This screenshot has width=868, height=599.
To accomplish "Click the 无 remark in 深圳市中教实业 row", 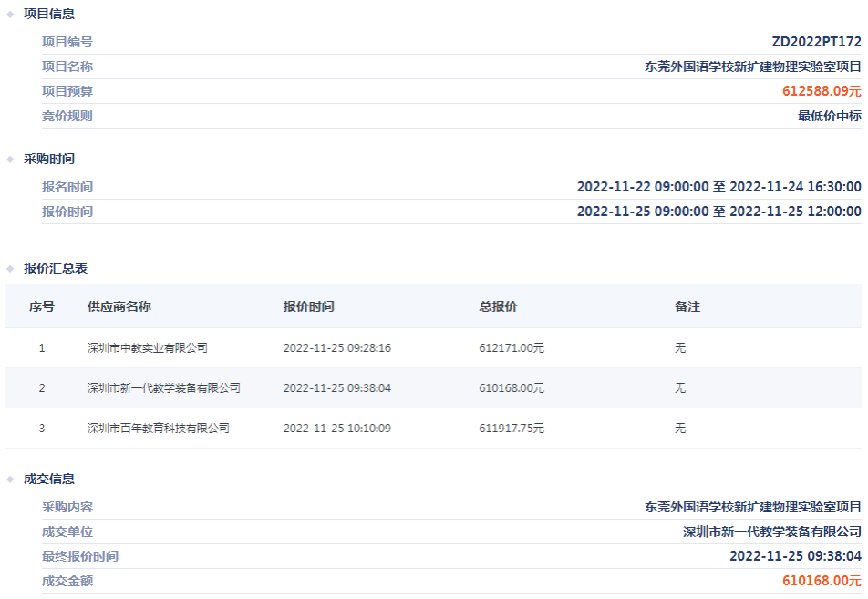I will point(680,348).
